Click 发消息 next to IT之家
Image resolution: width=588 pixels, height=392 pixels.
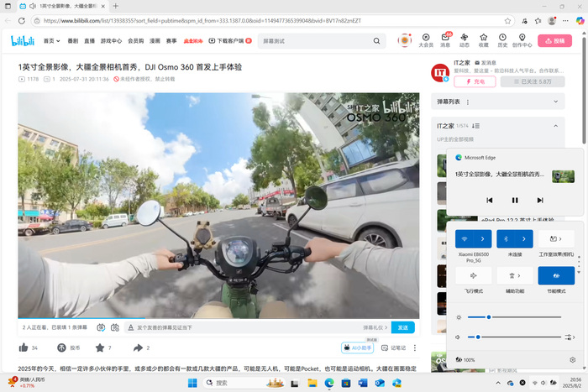tap(486, 63)
